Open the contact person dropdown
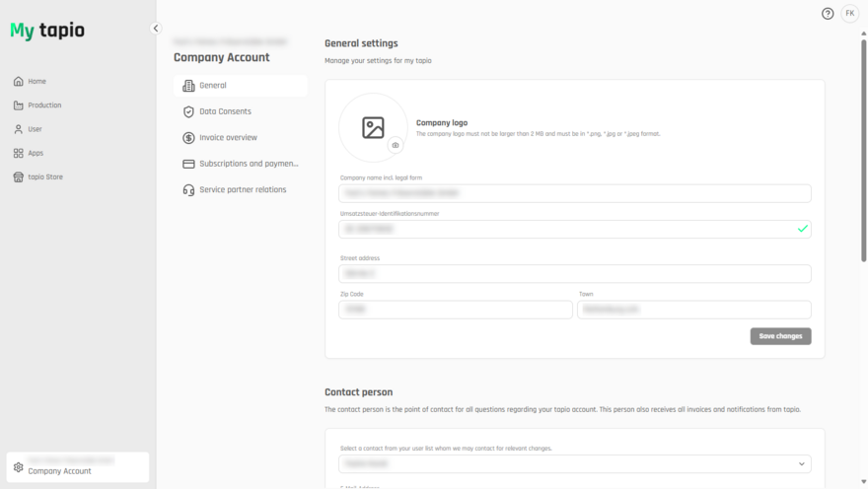 click(575, 464)
